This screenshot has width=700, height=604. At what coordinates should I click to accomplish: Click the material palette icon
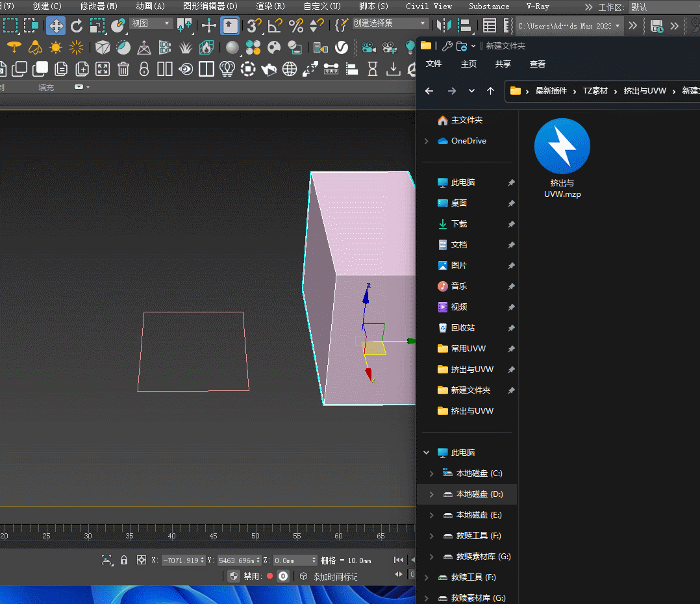274,47
